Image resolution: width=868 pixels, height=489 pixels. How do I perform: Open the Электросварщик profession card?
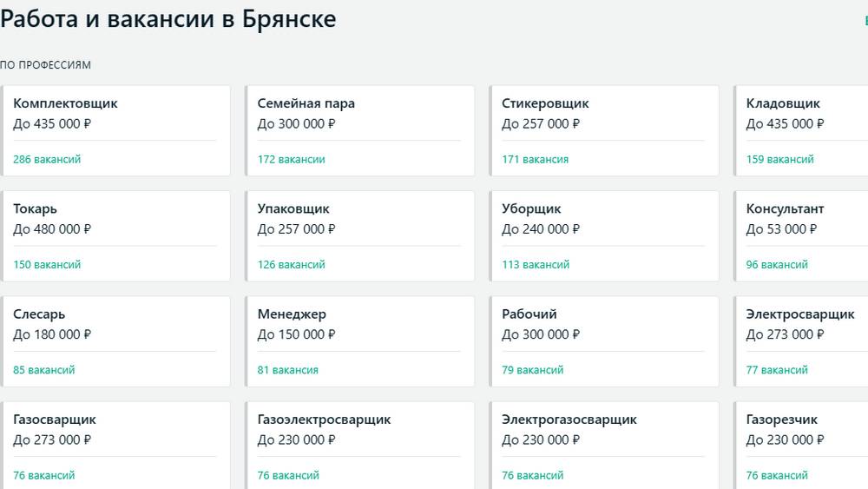[801, 341]
